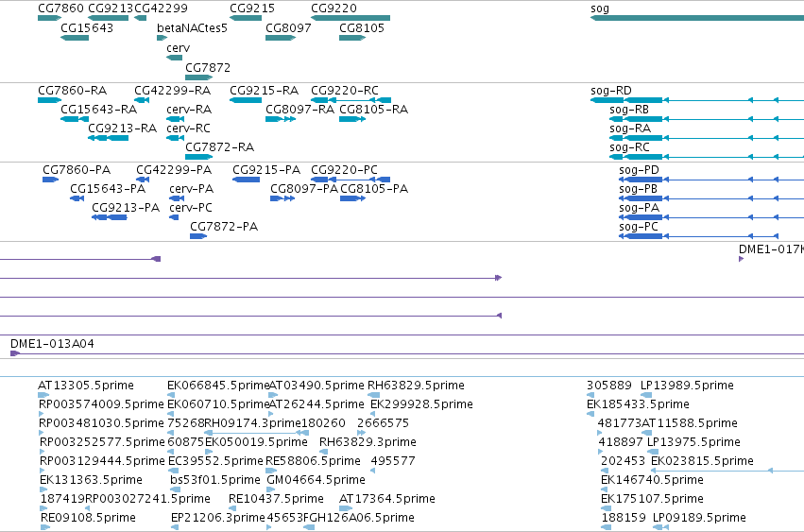Select transcript CG42299-RA
This screenshot has width=804, height=532.
click(x=172, y=91)
